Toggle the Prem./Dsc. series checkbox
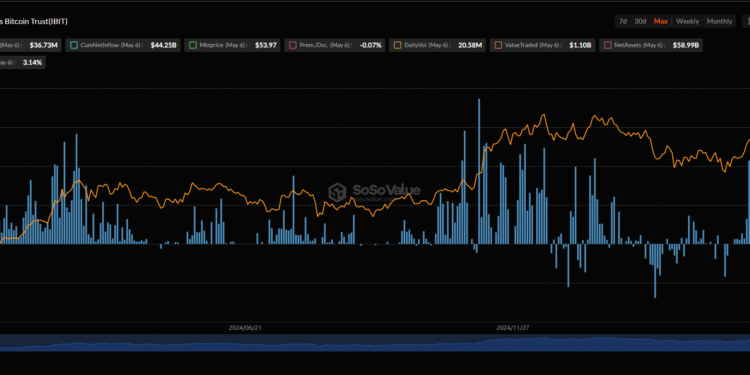Image resolution: width=750 pixels, height=375 pixels. [293, 45]
